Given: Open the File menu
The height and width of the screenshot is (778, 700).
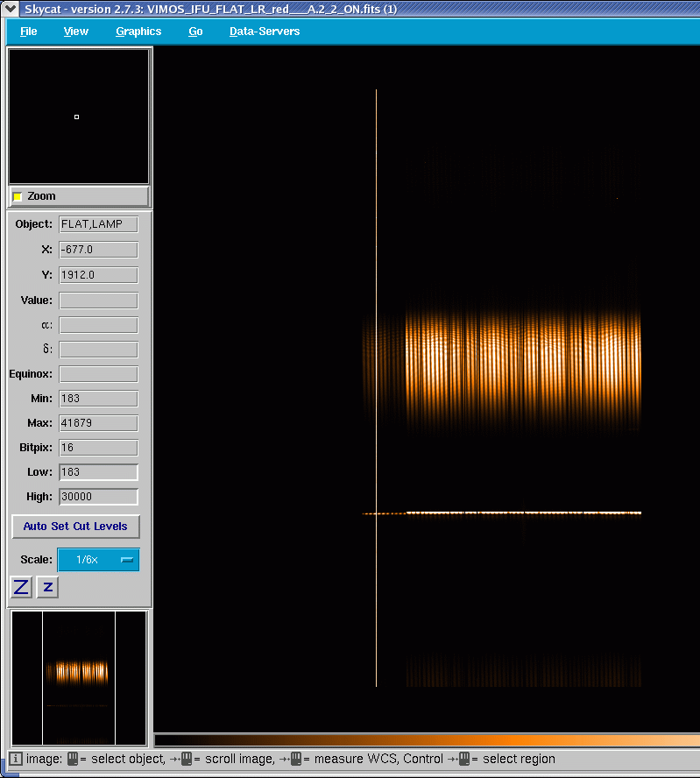Looking at the screenshot, I should [28, 31].
